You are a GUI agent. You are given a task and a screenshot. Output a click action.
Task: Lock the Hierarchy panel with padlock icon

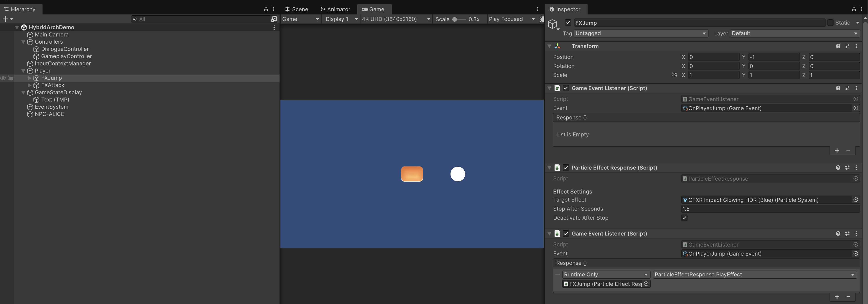click(x=266, y=9)
